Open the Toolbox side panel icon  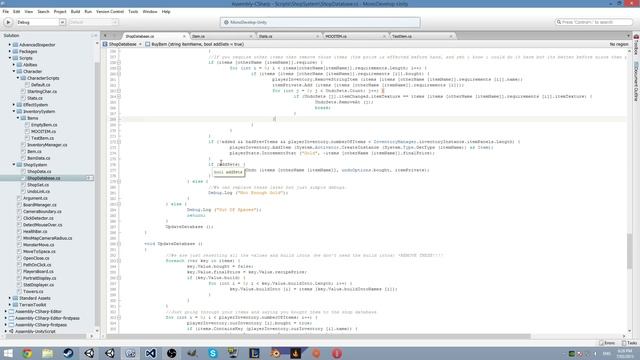[x=636, y=44]
